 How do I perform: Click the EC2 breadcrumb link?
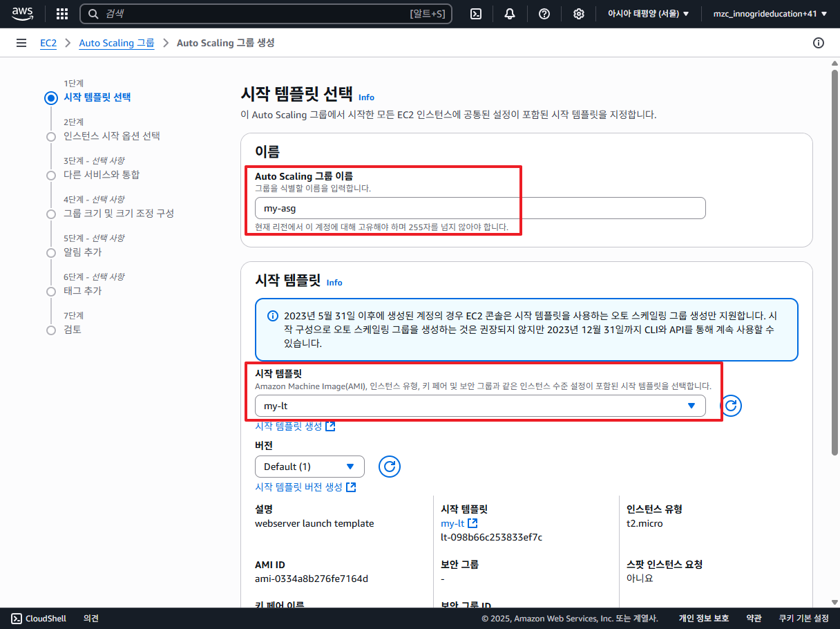[48, 43]
